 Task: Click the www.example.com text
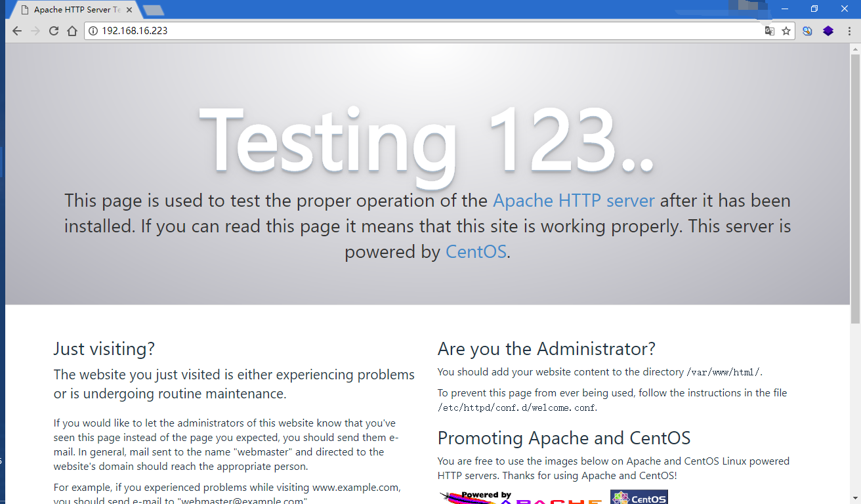(355, 488)
